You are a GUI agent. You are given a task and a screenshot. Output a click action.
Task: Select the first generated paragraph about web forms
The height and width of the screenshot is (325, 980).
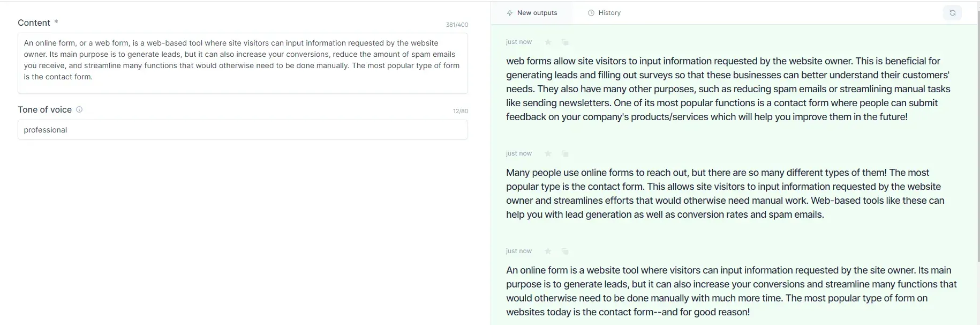click(728, 89)
